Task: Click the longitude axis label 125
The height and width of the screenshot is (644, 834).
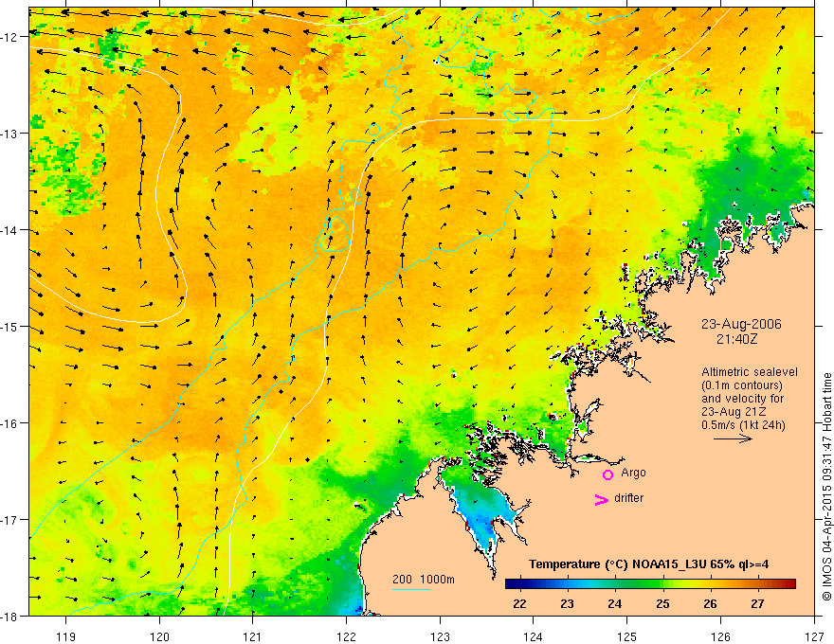Action: point(627,636)
